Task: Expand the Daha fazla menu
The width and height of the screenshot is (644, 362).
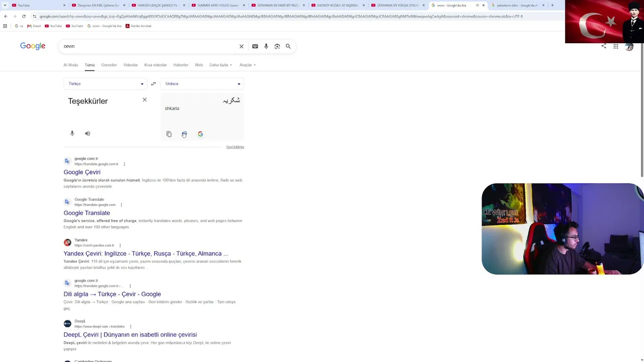Action: 220,65
